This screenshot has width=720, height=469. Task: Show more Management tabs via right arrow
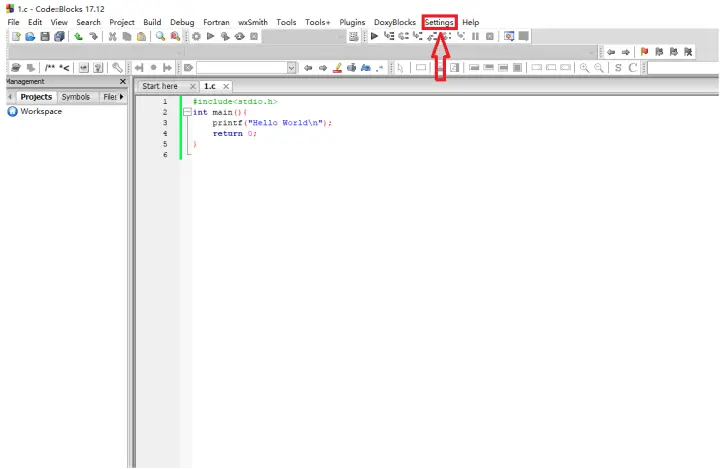(122, 97)
